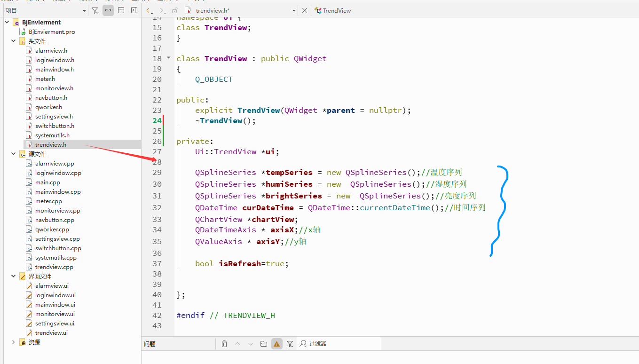Open meter.h header file
Screen dimensions: 639x364
(45, 79)
